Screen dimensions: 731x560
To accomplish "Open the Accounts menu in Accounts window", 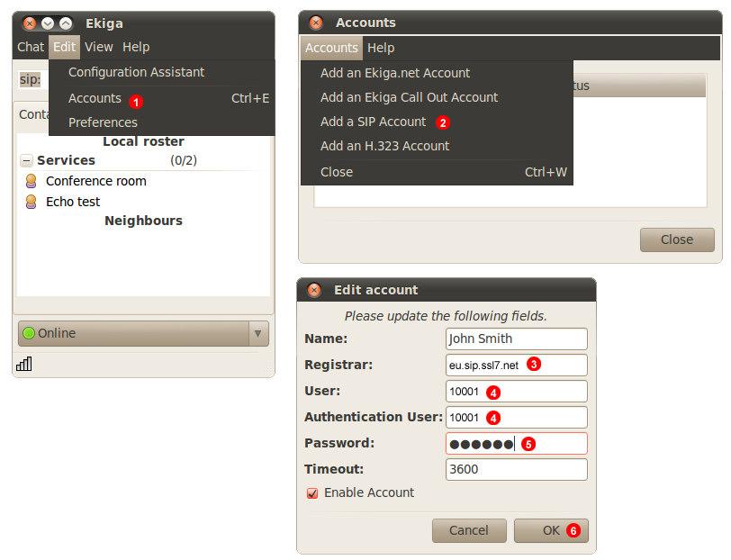I will (331, 48).
